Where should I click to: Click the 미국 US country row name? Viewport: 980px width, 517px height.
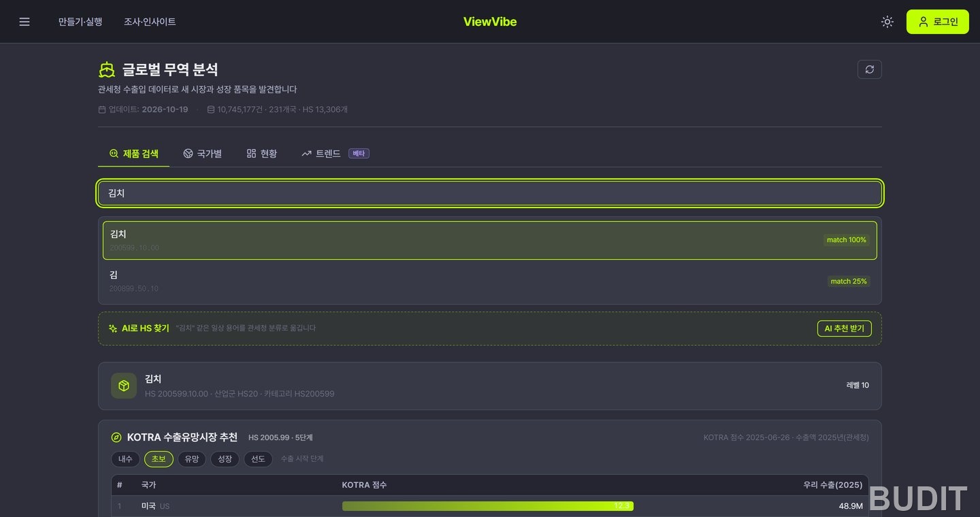coord(155,506)
